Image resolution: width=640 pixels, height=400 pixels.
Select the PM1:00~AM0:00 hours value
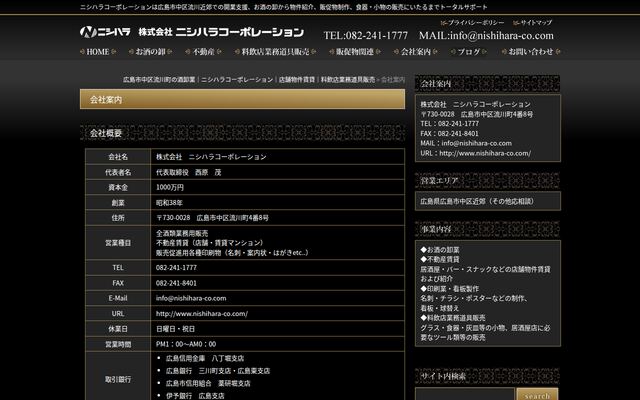[186, 344]
